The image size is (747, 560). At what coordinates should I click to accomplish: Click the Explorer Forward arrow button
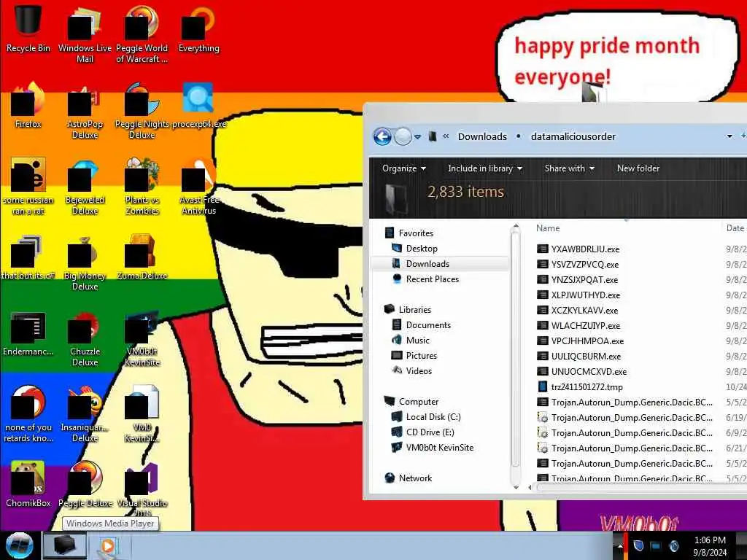pyautogui.click(x=403, y=136)
